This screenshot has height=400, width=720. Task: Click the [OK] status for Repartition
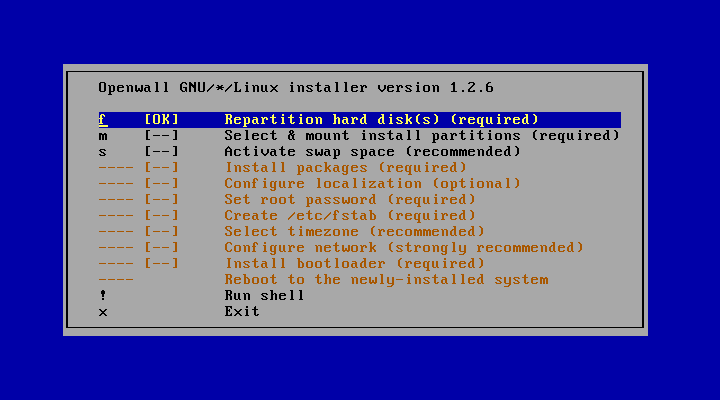click(x=161, y=120)
